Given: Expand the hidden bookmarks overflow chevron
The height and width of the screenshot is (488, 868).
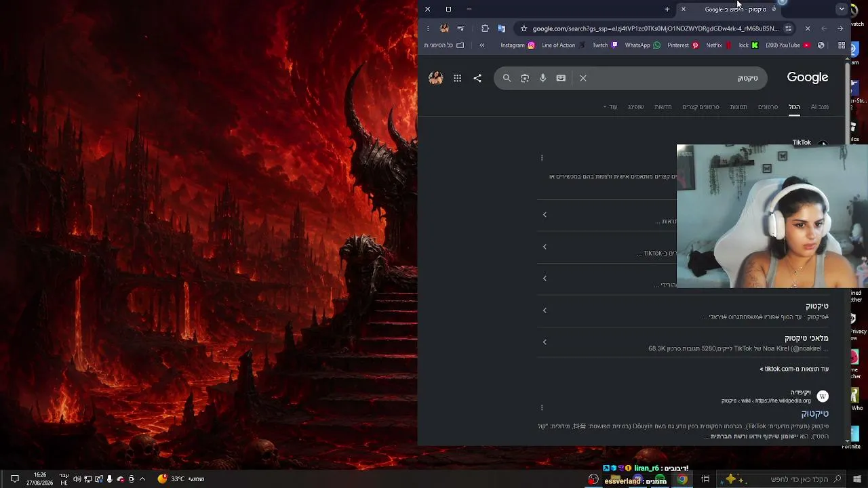Looking at the screenshot, I should pos(482,45).
